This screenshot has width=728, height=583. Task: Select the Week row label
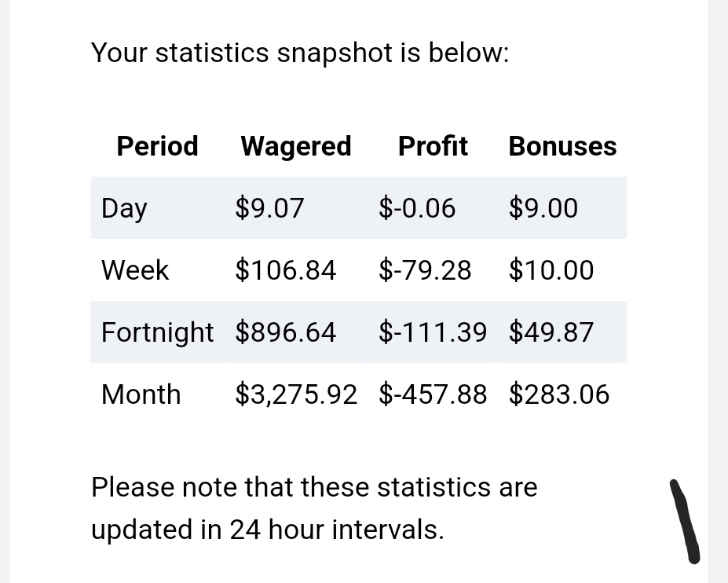tap(134, 270)
